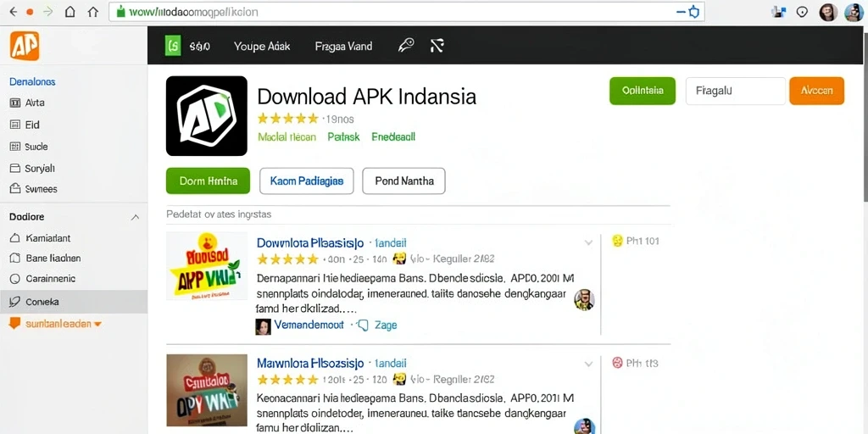The height and width of the screenshot is (434, 868).
Task: Click the Kaom Padiagias button
Action: pyautogui.click(x=307, y=181)
